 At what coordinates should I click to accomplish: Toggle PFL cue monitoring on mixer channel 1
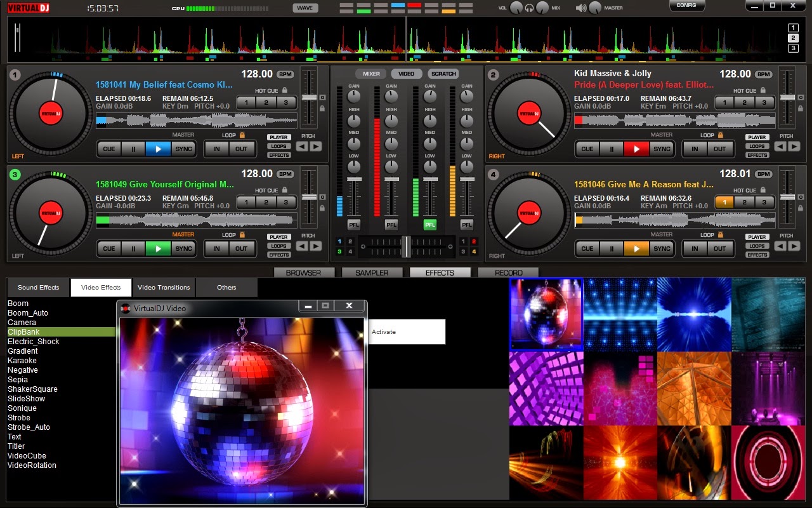coord(354,224)
